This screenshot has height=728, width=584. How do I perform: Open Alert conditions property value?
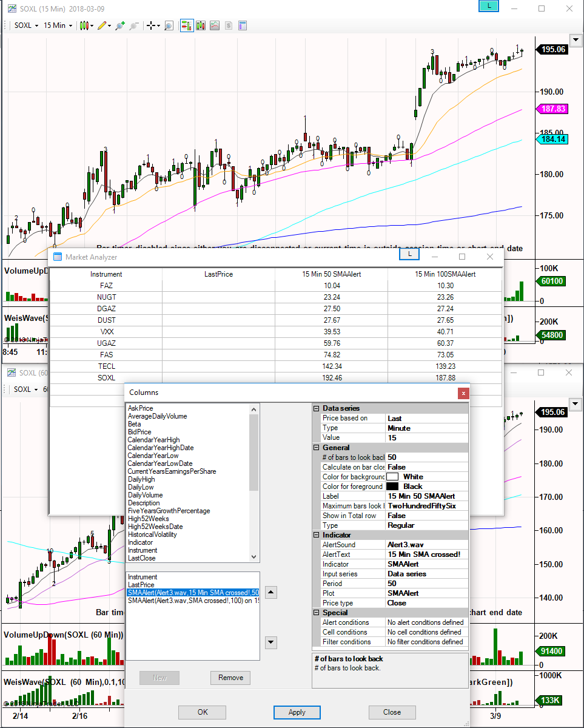click(x=427, y=622)
